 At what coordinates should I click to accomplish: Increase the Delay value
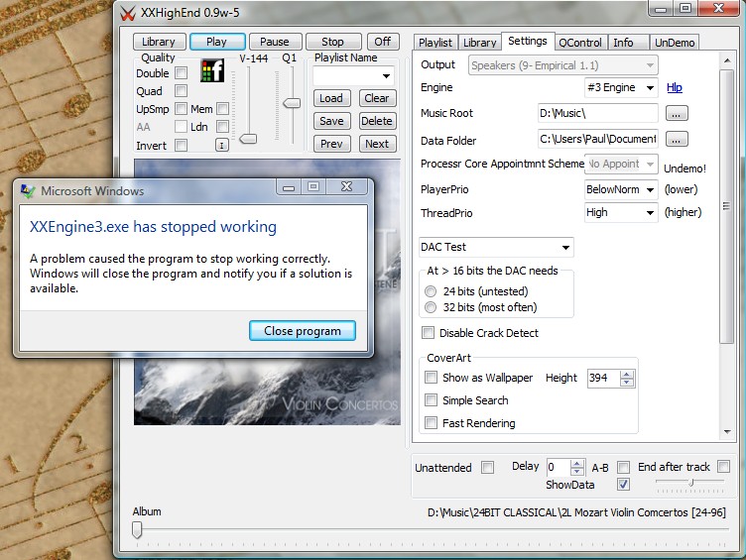(577, 464)
